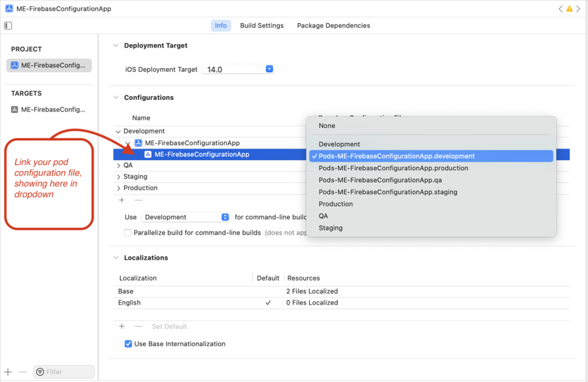Click the app icon beside the window title
Image resolution: width=588 pixels, height=382 pixels.
pyautogui.click(x=8, y=9)
